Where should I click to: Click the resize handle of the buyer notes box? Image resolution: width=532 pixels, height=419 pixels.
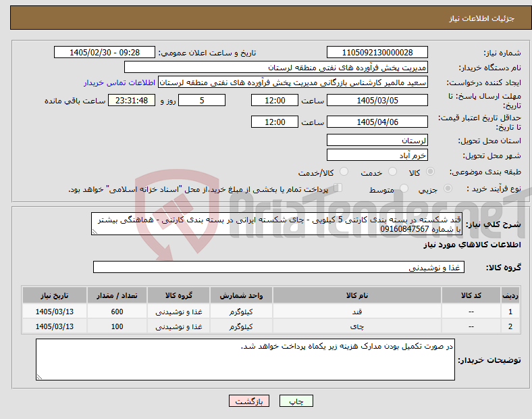39,377
